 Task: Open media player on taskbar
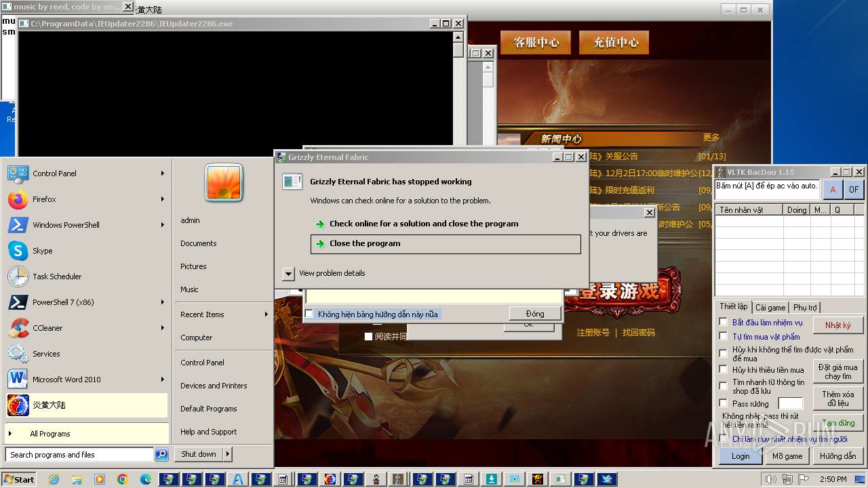click(x=100, y=479)
